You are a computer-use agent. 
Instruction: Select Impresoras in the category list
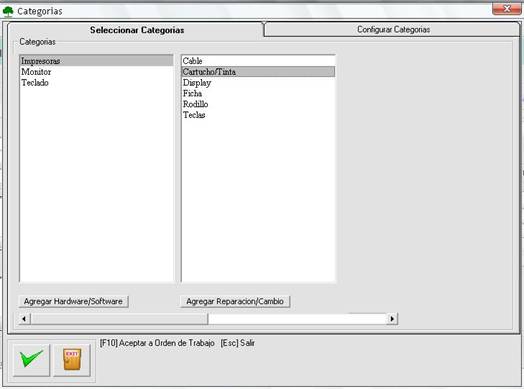coord(96,61)
